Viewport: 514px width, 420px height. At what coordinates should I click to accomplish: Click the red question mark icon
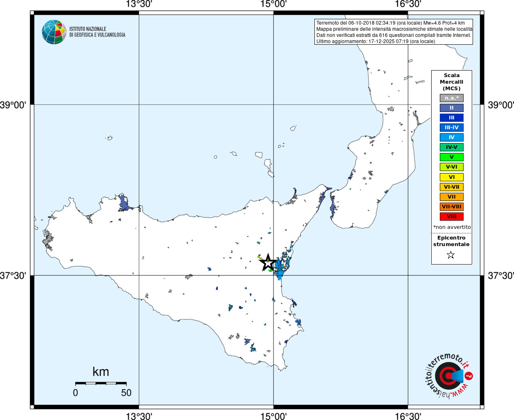469,376
